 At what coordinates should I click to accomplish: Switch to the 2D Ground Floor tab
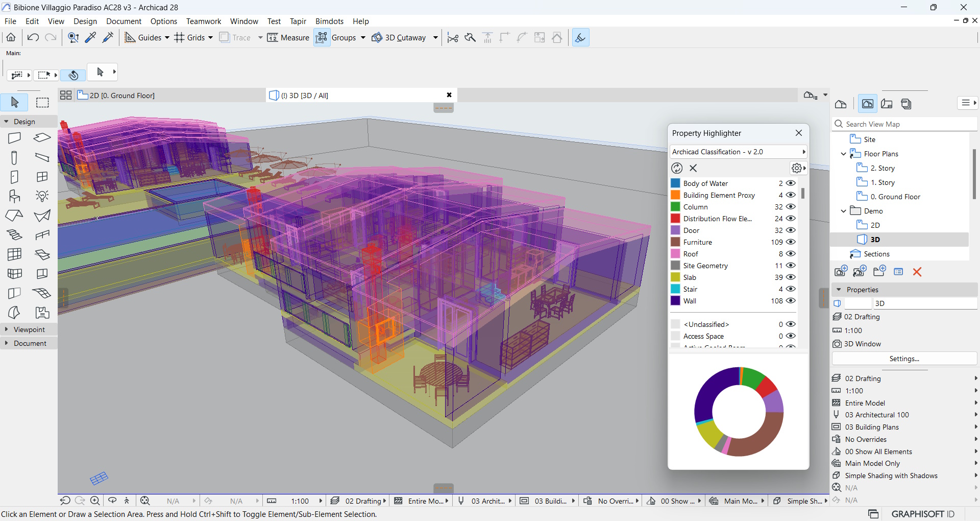point(121,96)
